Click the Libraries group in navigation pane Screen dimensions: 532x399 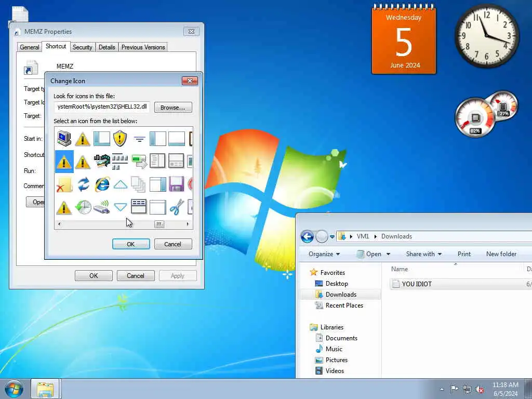(332, 327)
